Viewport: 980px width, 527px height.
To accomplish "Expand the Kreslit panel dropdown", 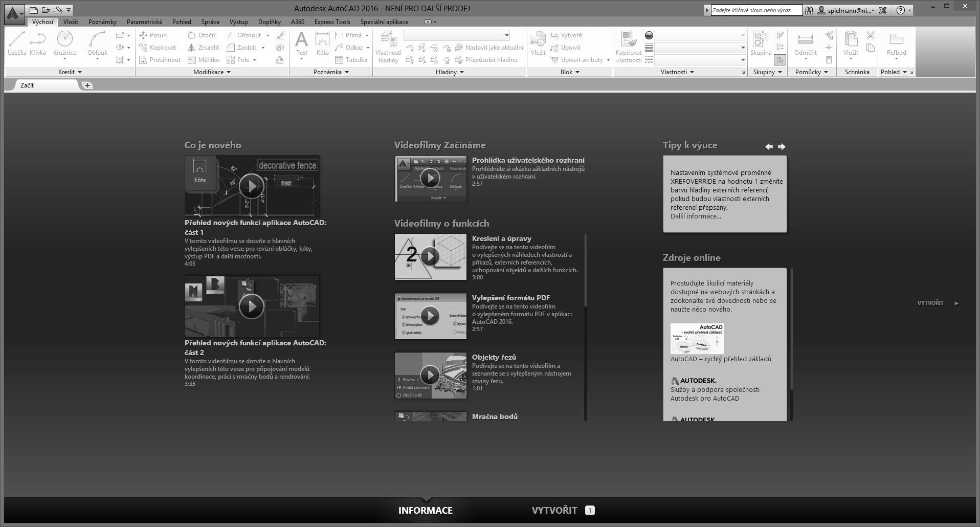I will coord(70,72).
